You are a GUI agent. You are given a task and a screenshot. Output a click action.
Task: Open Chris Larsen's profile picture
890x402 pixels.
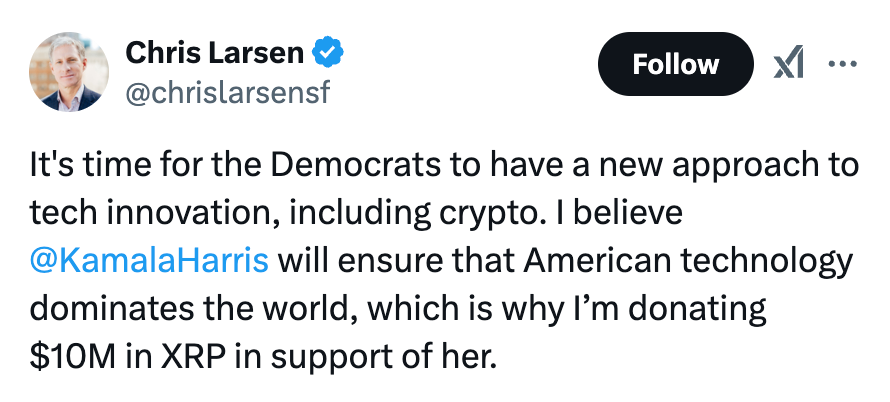click(66, 71)
